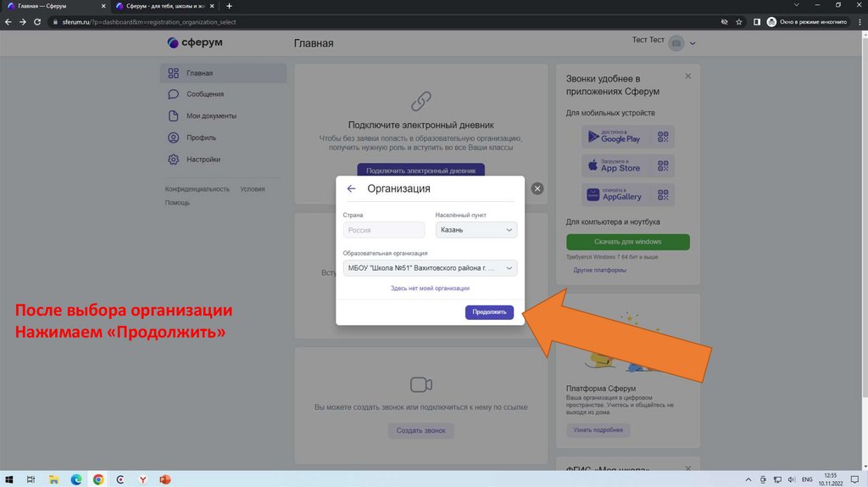Reload the page
This screenshot has width=868, height=487.
tap(37, 22)
